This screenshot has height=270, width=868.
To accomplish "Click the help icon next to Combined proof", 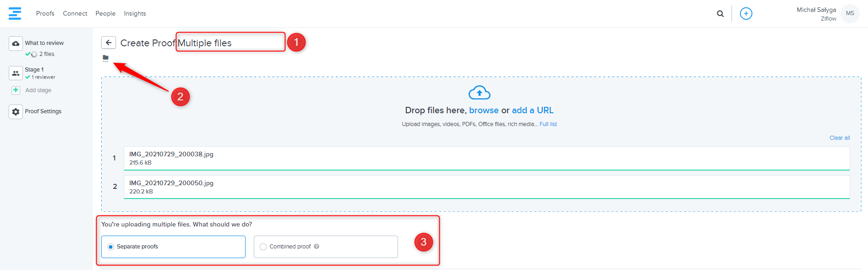I will [x=317, y=247].
